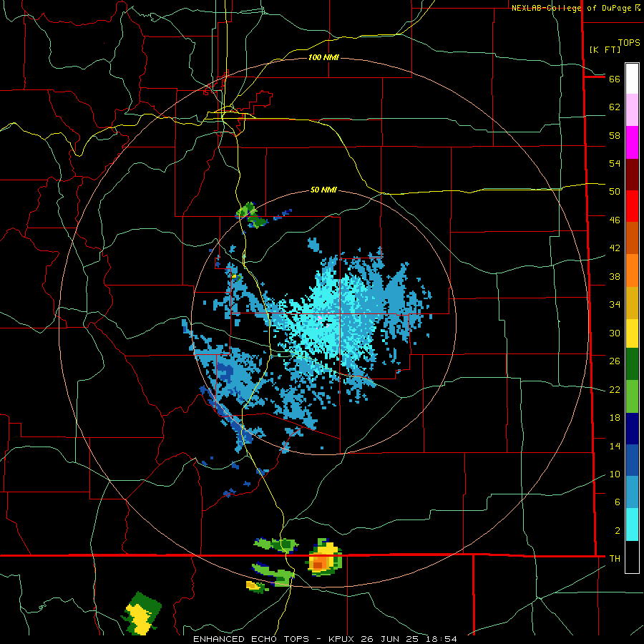Image resolution: width=644 pixels, height=644 pixels.
Task: Click the navy legend swatch
Action: point(632,429)
